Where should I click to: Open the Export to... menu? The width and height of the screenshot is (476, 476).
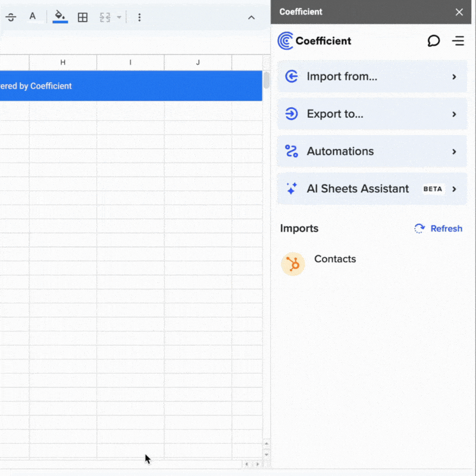pos(372,114)
